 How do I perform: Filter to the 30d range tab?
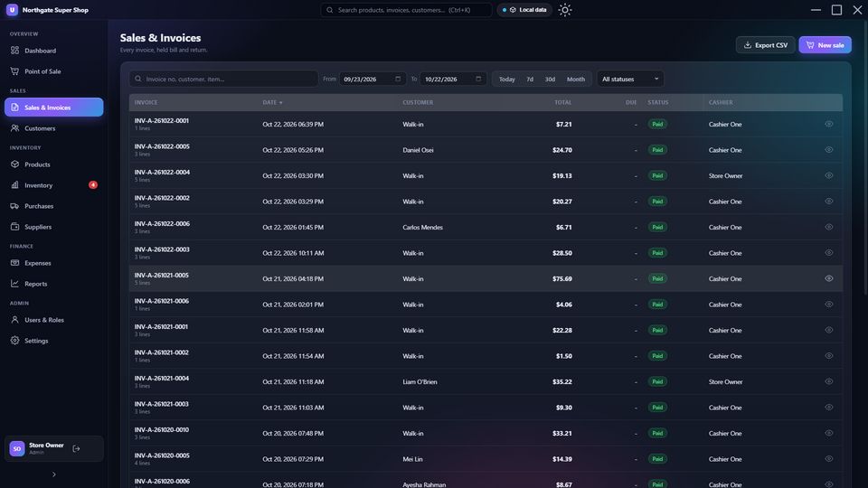(550, 79)
